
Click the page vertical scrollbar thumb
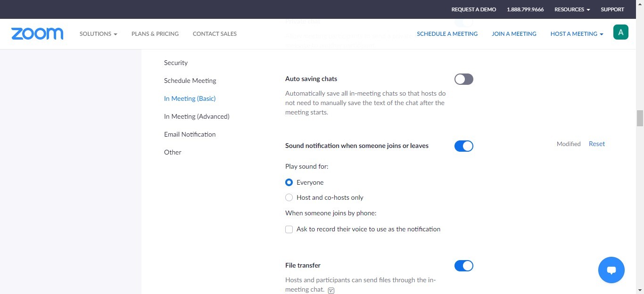point(640,118)
